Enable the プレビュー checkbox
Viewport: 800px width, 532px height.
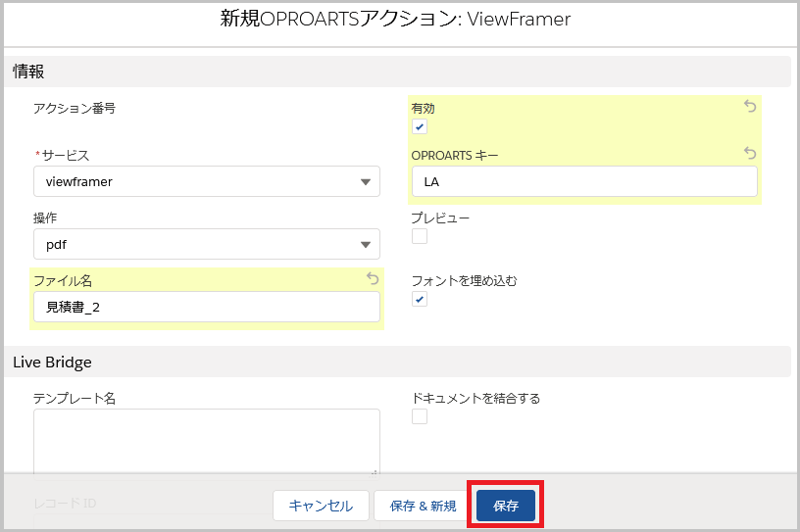pos(420,236)
